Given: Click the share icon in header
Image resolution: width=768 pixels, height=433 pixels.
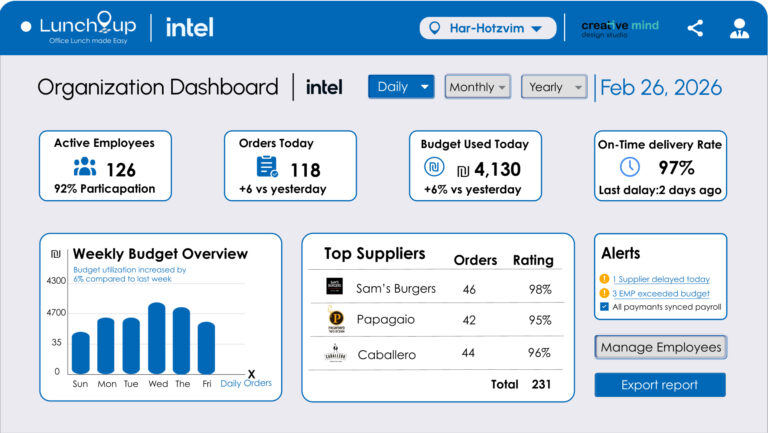Looking at the screenshot, I should tap(695, 28).
